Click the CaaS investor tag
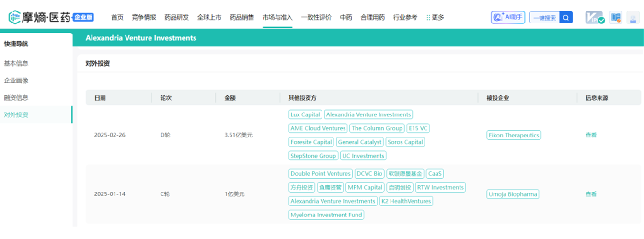 click(x=435, y=174)
